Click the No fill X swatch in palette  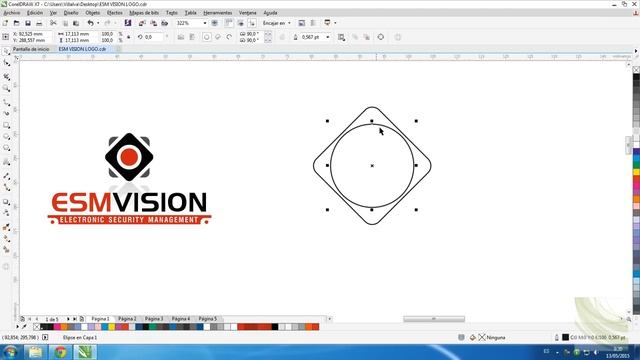point(36,327)
